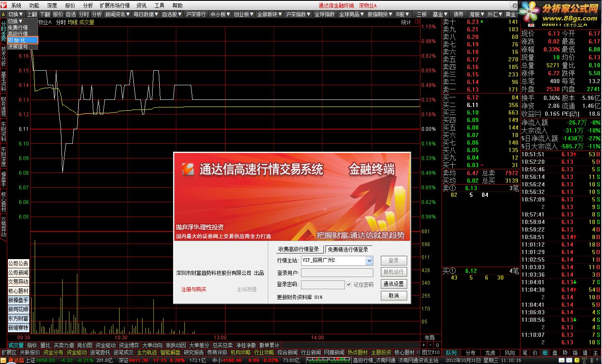The width and height of the screenshot is (602, 364).
Task: Open the 功能 menu
Action: click(34, 5)
